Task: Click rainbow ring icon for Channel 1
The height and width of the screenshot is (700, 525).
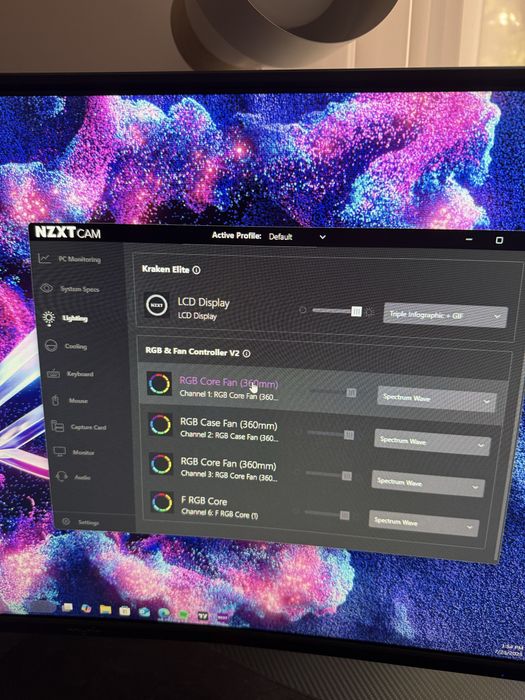Action: pos(159,384)
